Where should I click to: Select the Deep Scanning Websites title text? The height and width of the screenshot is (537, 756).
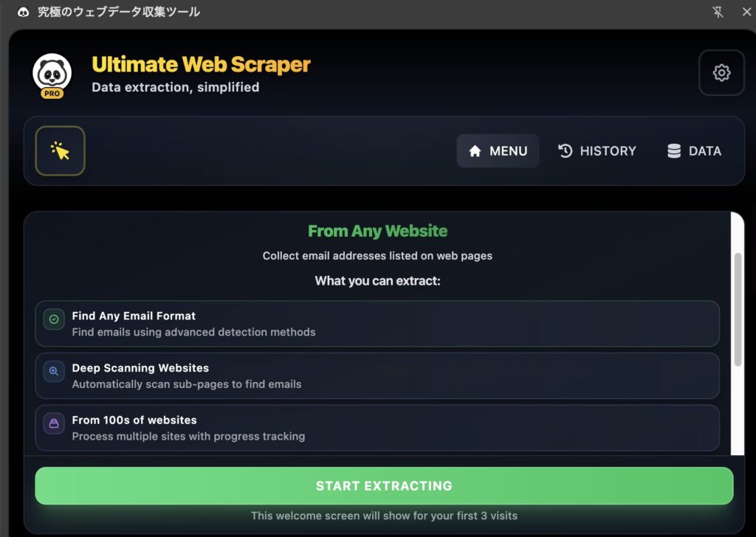click(x=140, y=367)
